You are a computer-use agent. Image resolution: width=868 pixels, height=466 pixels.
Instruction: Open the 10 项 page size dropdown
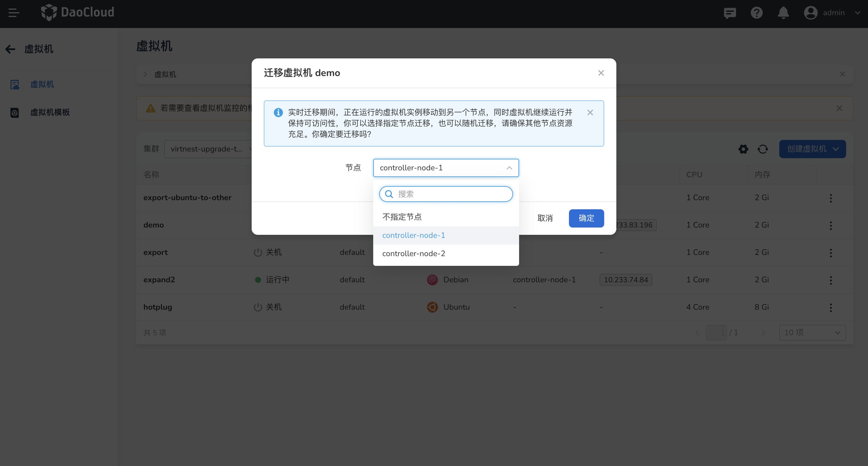812,332
